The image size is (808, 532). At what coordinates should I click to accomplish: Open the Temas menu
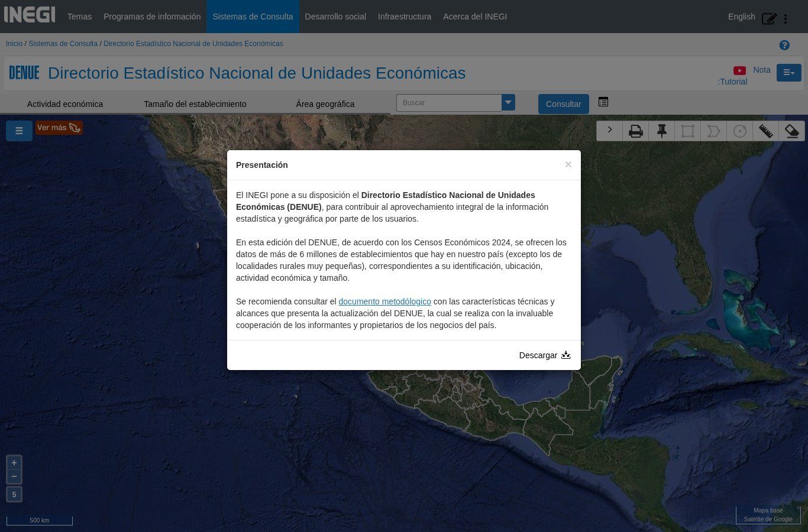pos(79,17)
